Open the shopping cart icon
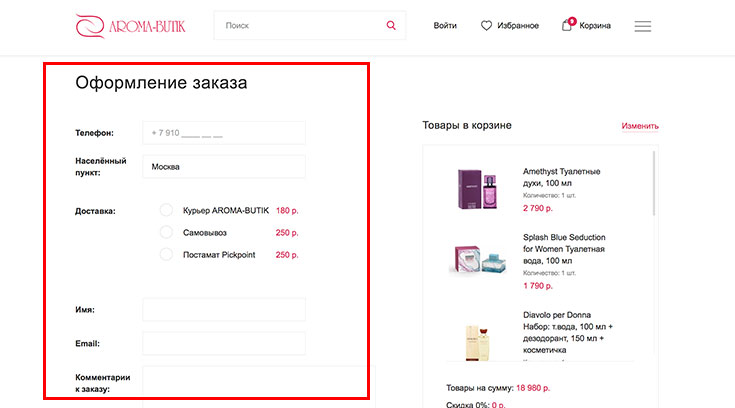This screenshot has height=408, width=735. click(x=567, y=25)
